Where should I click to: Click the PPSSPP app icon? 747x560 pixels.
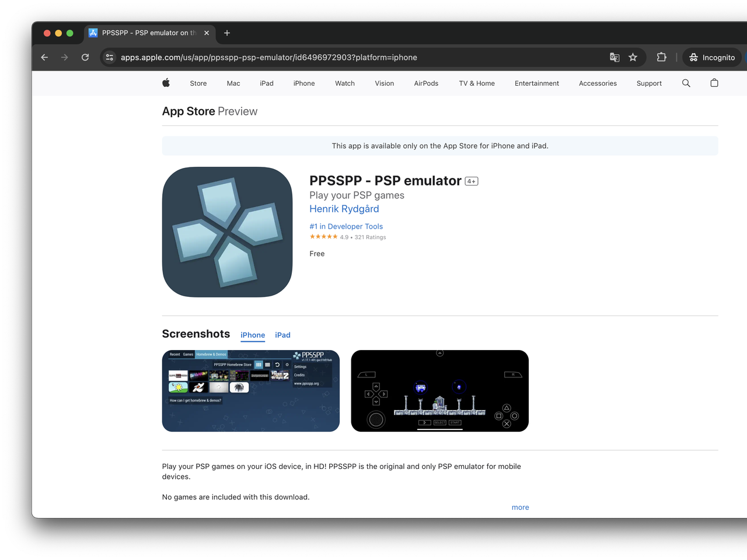click(x=227, y=232)
